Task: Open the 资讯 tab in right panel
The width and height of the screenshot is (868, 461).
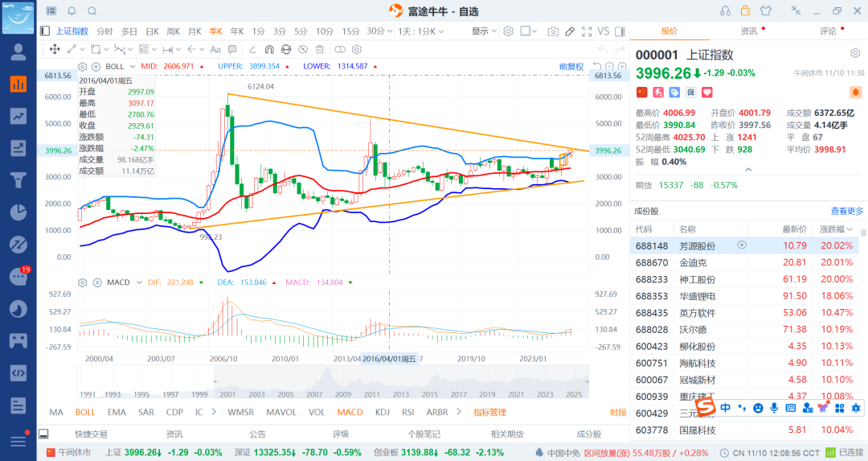Action: (749, 31)
